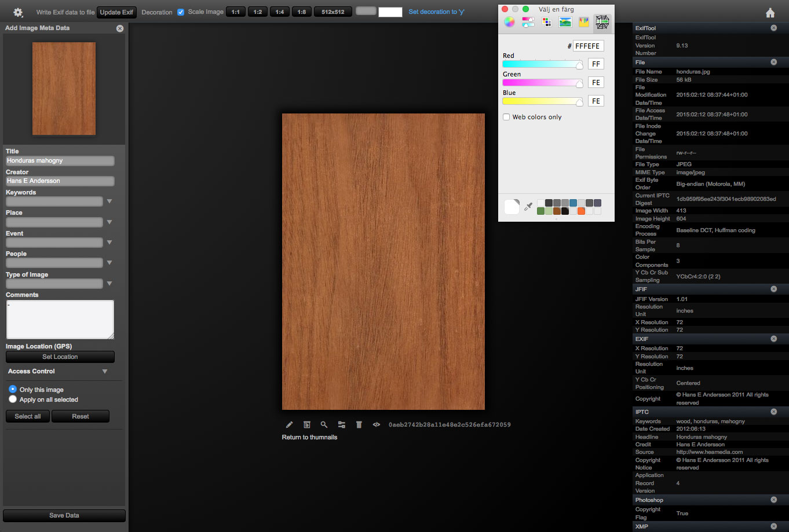Screen dimensions: 789x532
Task: Switch to crayon pencils color picker
Action: 584,22
